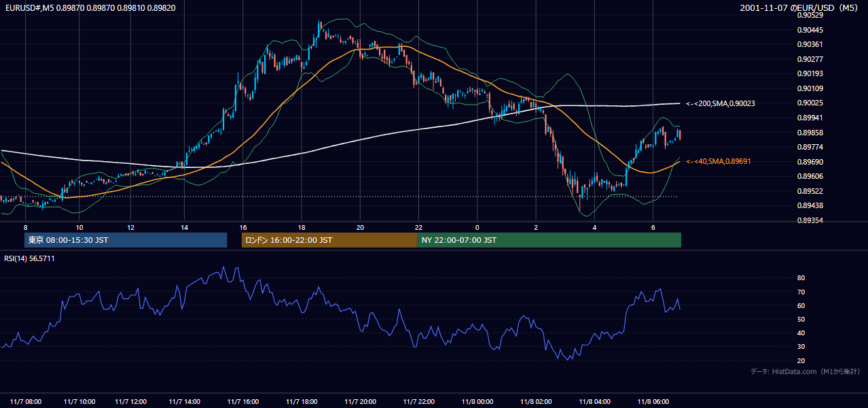Click the 200 SMA 0.90023 label
This screenshot has width=868, height=408.
point(720,103)
